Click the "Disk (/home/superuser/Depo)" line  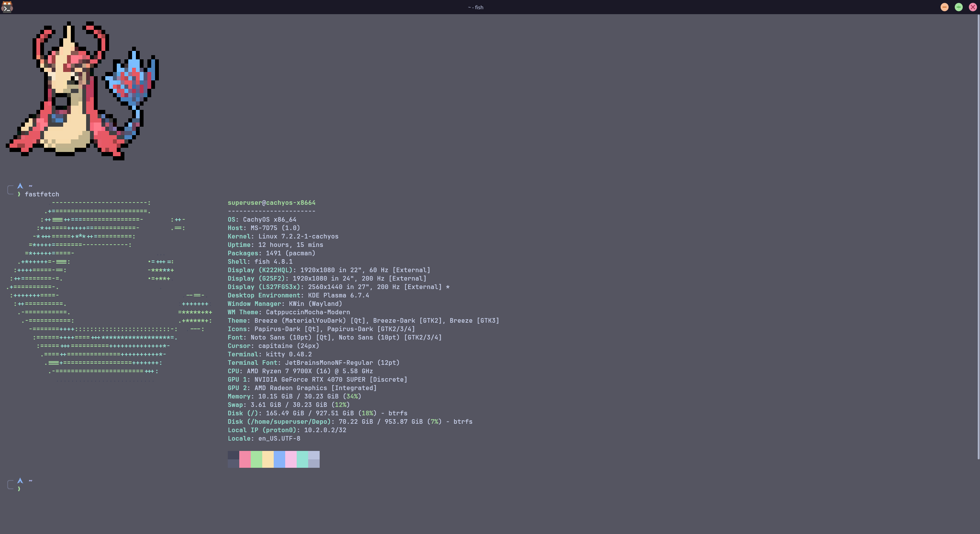tap(350, 421)
